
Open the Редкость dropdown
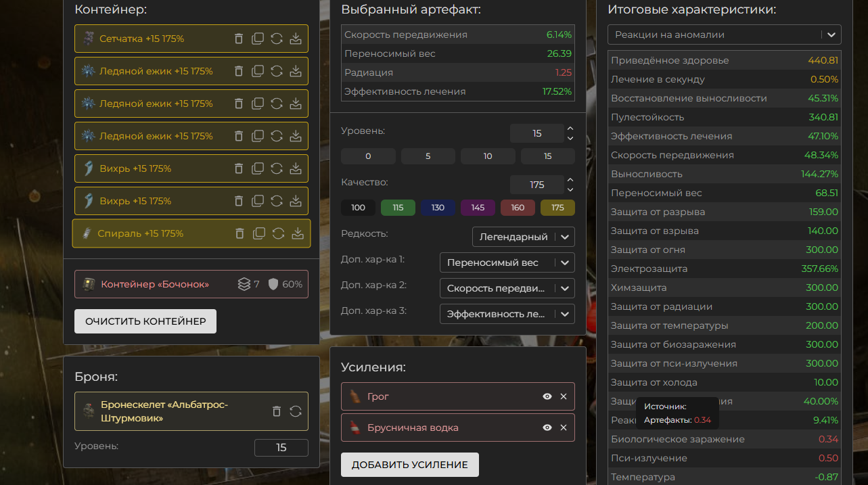click(523, 237)
